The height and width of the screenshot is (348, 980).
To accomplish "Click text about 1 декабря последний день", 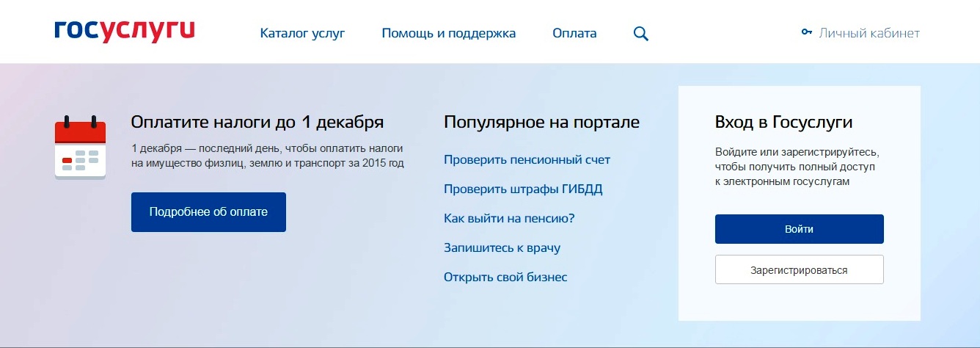I will tap(268, 156).
